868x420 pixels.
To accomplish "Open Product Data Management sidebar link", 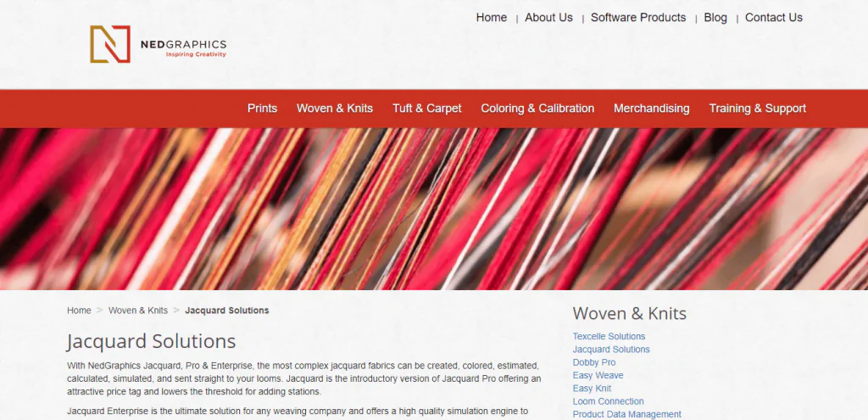I will pos(627,414).
